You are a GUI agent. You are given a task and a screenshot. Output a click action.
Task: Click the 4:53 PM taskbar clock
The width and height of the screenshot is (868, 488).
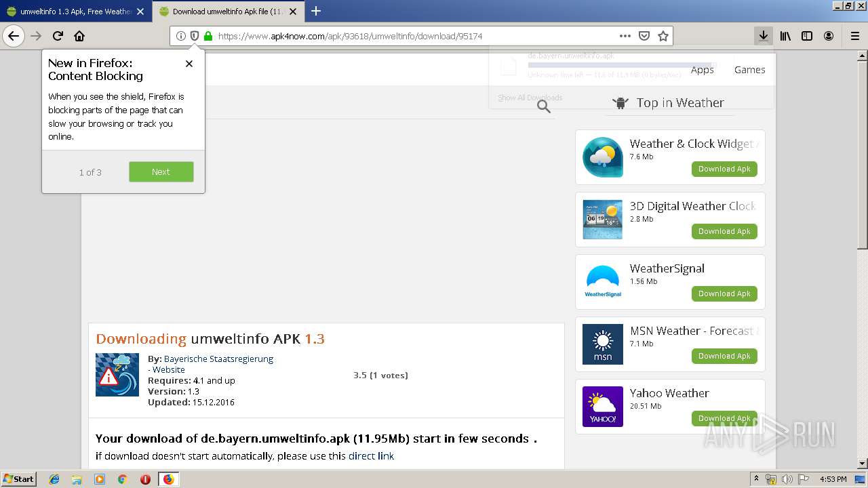point(833,479)
